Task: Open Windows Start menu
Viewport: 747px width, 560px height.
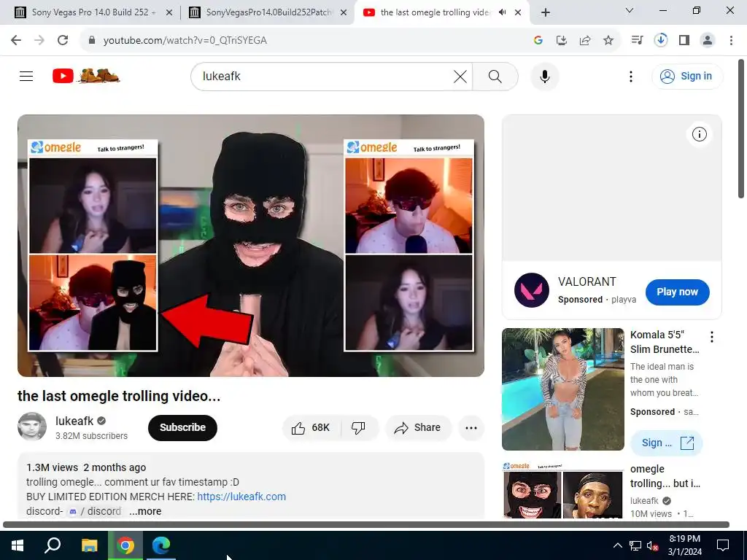Action: tap(18, 545)
